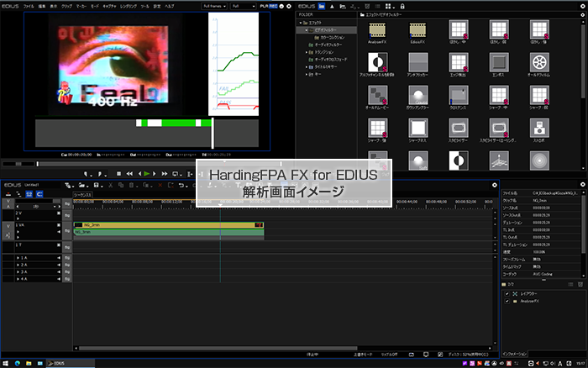
Task: Select the Old Movie filter icon
Action: [x=377, y=95]
